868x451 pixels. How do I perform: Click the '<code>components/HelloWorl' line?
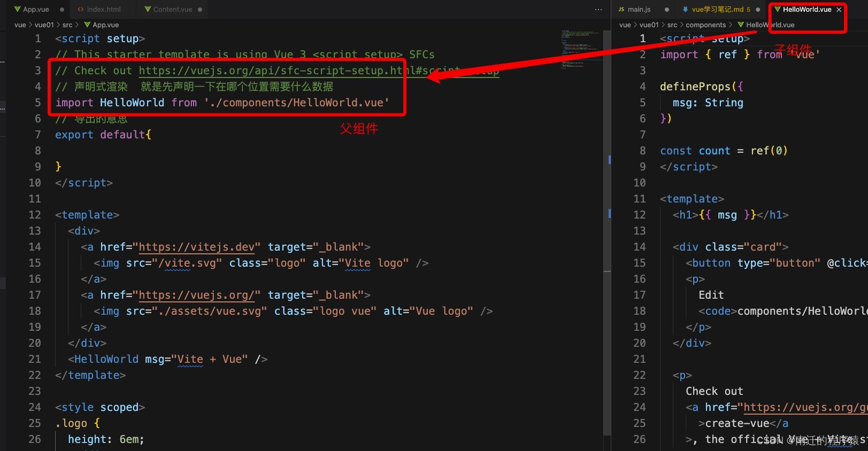click(x=783, y=311)
